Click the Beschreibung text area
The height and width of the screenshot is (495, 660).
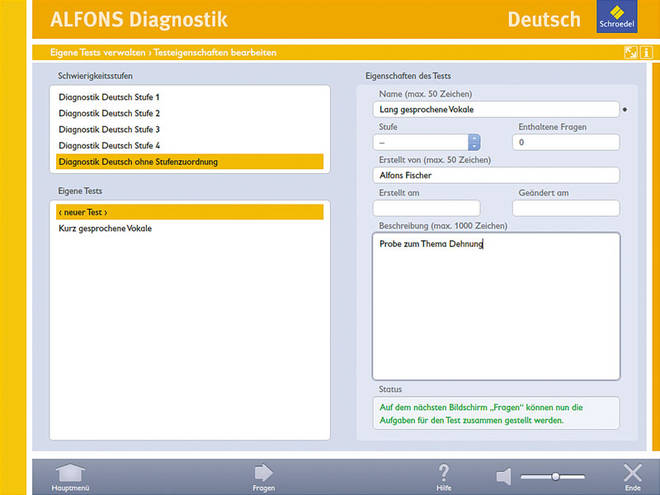(496, 306)
